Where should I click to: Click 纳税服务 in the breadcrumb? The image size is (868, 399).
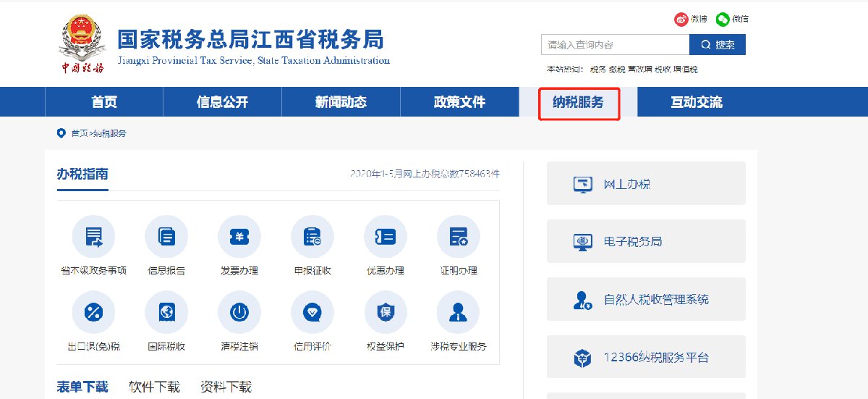coord(109,133)
